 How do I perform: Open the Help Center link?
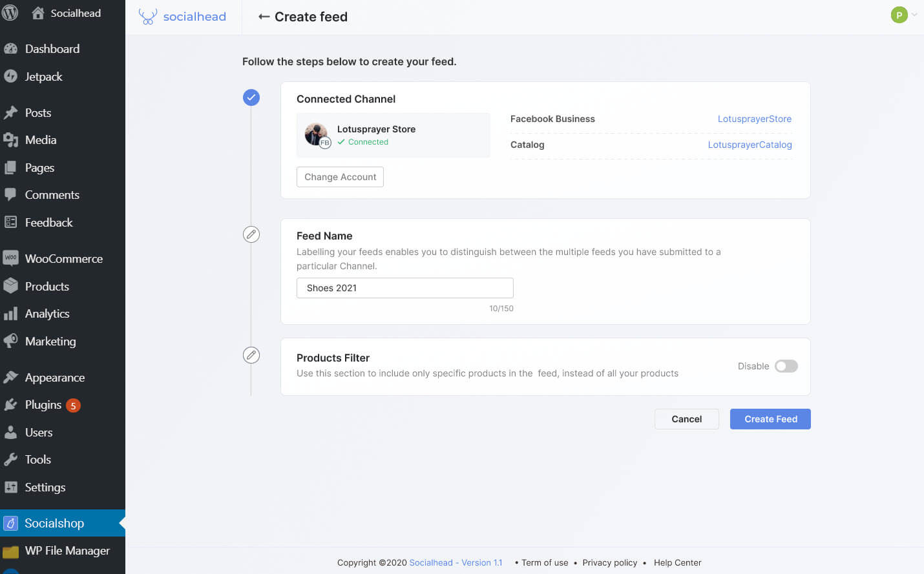(677, 562)
